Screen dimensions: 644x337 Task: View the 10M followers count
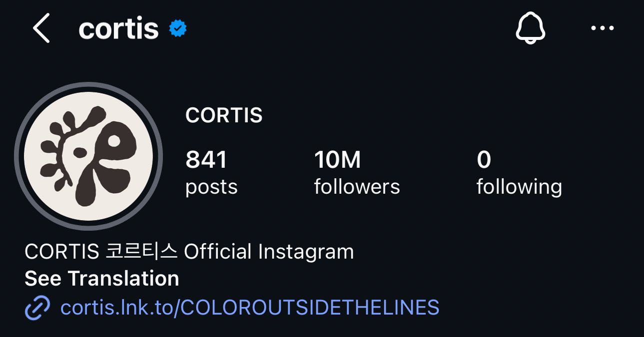(337, 160)
